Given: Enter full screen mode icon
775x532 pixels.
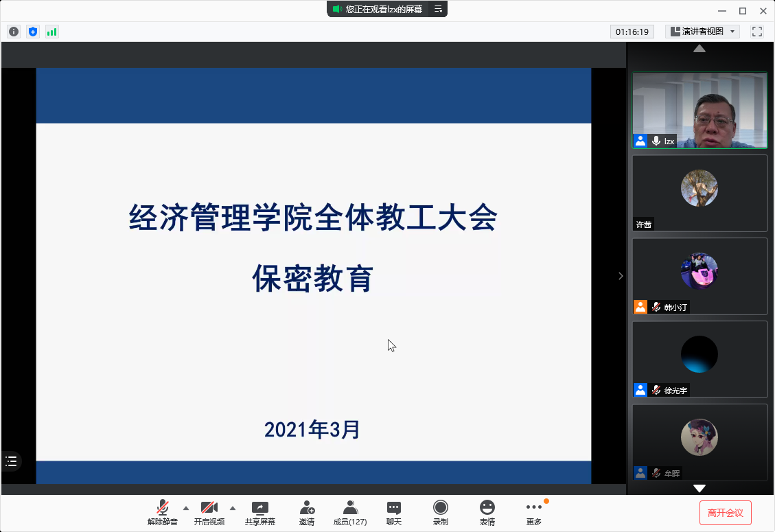Looking at the screenshot, I should click(x=757, y=32).
